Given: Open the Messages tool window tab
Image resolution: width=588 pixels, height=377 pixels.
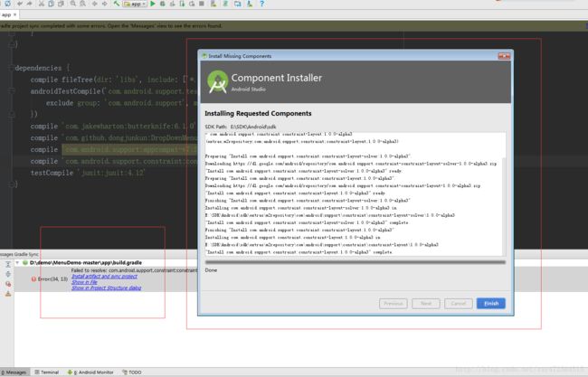Looking at the screenshot, I should (14, 372).
